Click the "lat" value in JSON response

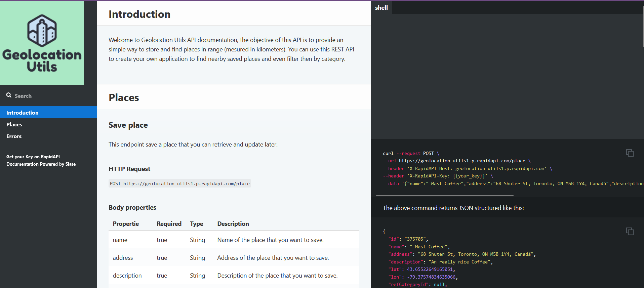click(x=430, y=269)
